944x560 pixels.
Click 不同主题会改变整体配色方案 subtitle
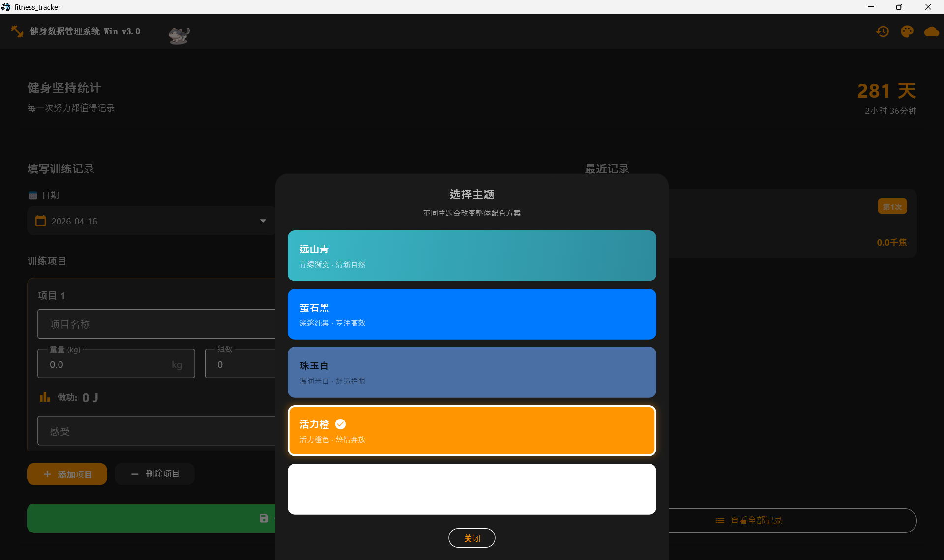[x=472, y=213]
